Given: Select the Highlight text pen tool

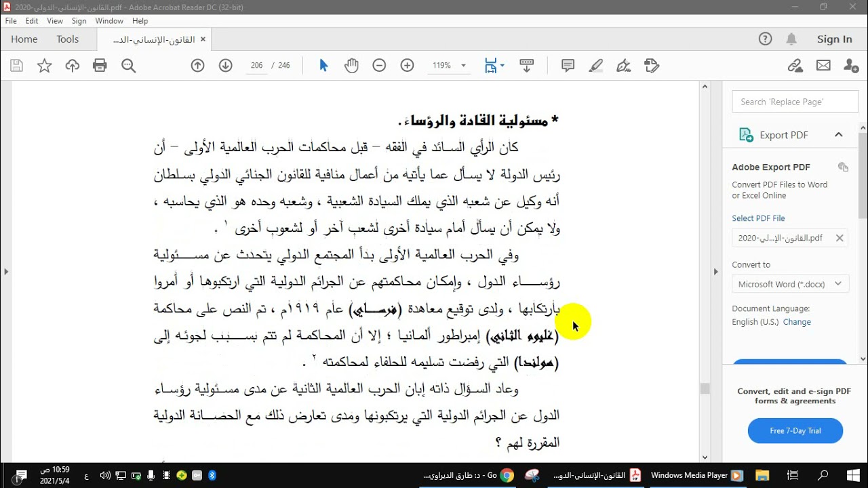Looking at the screenshot, I should (596, 66).
